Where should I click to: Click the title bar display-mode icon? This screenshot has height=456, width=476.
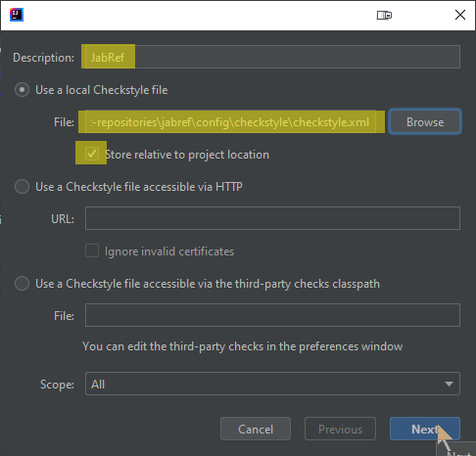click(384, 15)
